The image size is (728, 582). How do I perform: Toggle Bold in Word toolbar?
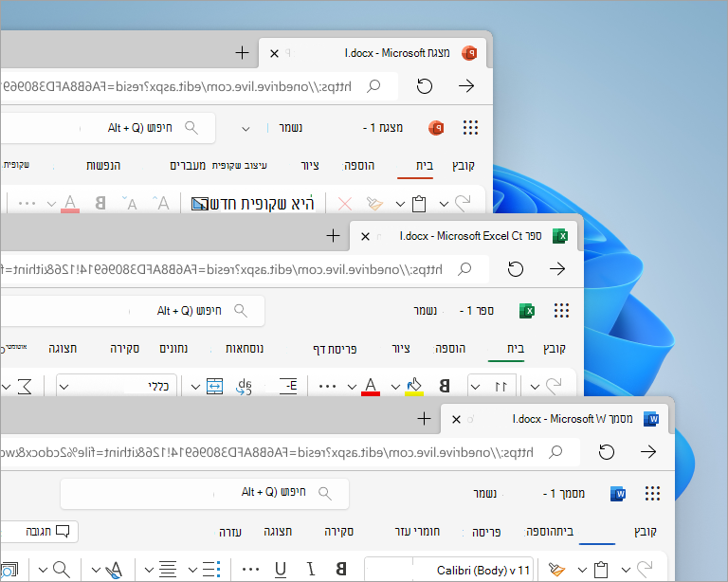(341, 569)
